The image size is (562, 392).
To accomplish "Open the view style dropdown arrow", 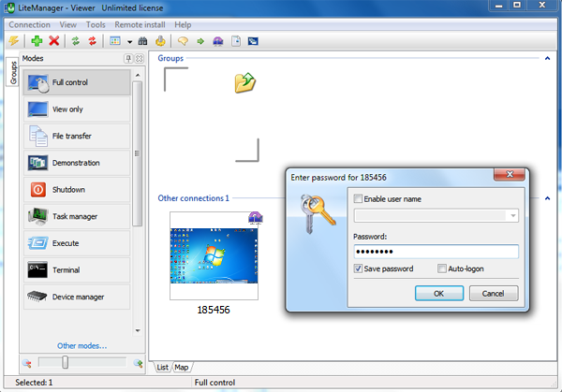I will (129, 42).
